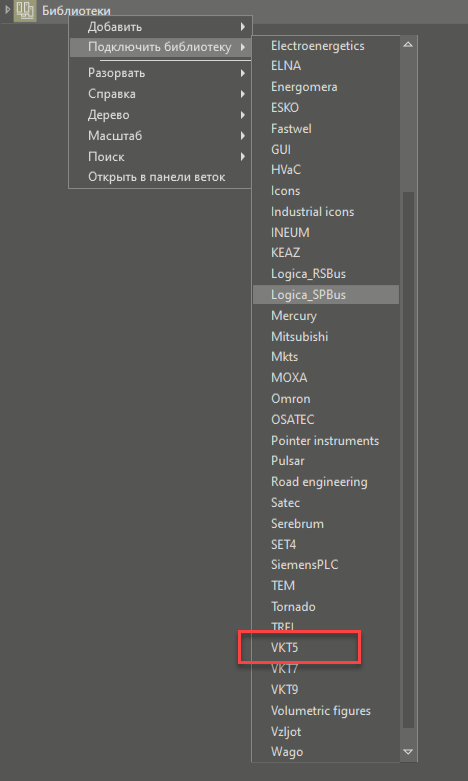Connect the Energomera library

pos(326,87)
